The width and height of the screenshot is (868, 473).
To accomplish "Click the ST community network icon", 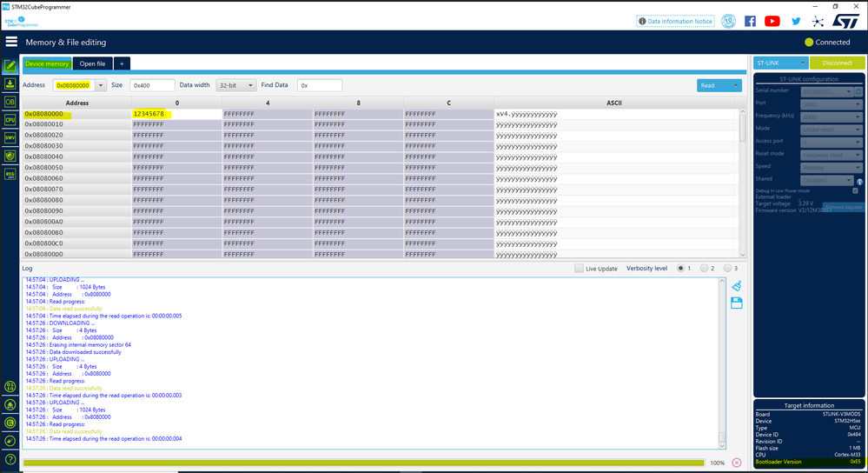I will click(x=818, y=22).
